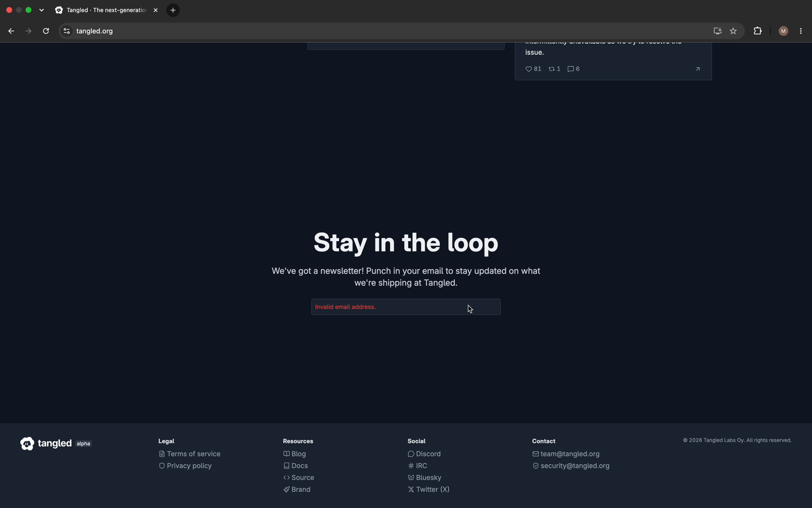Open Terms of service link
Screen dimensions: 812x508
coord(190,454)
